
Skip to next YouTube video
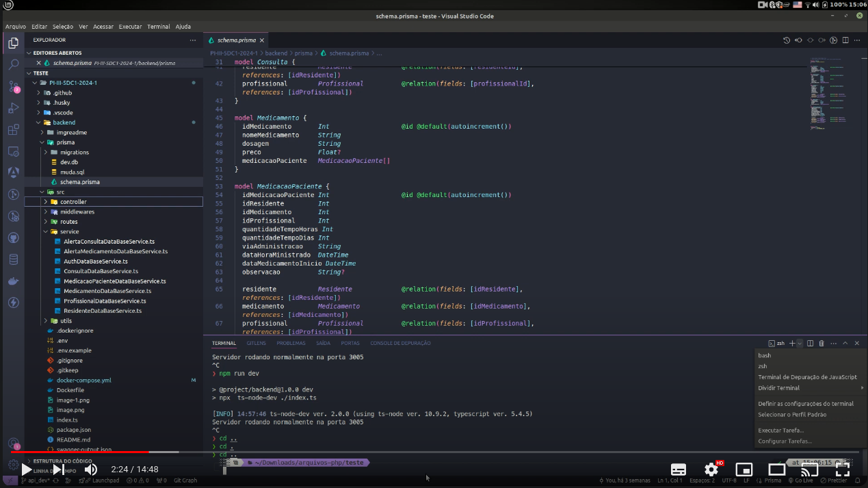pyautogui.click(x=58, y=470)
